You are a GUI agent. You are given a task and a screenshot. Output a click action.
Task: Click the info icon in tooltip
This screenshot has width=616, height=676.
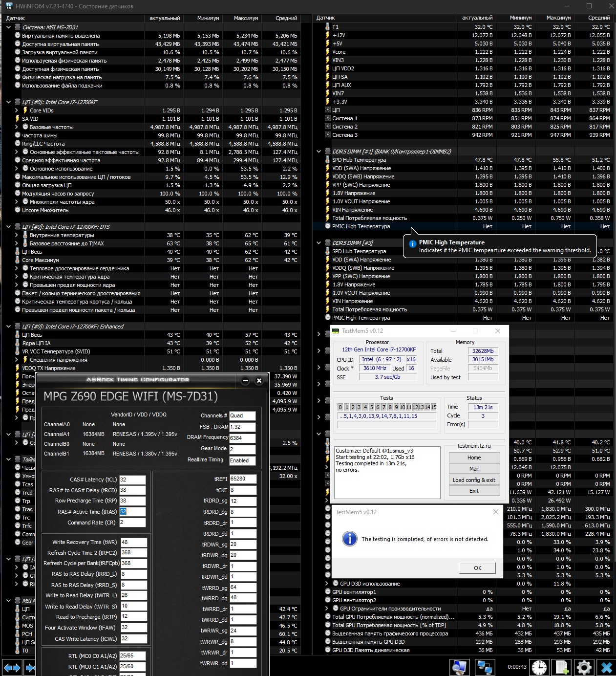[x=412, y=243]
